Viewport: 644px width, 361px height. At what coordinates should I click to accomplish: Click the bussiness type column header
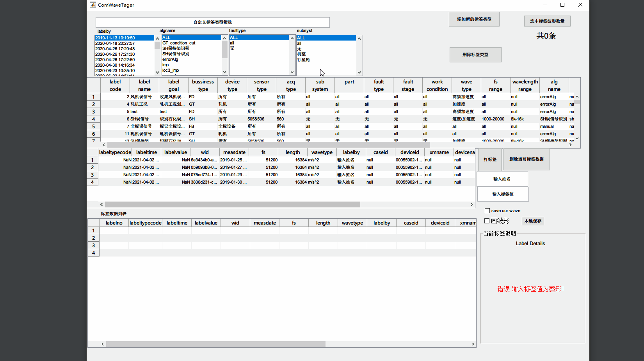[203, 85]
